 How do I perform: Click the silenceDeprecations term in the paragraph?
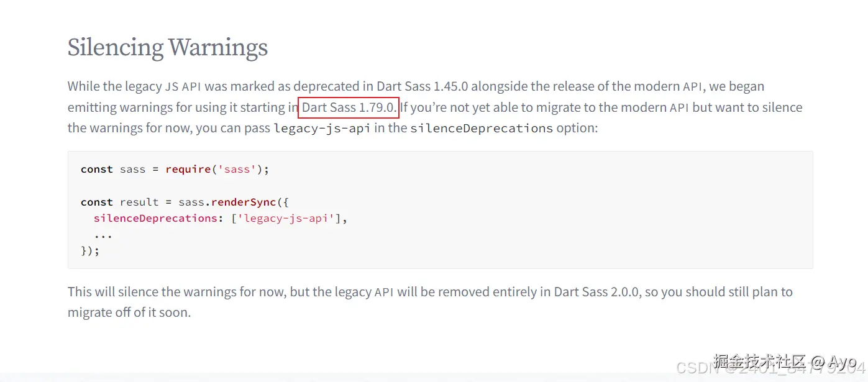coord(481,129)
